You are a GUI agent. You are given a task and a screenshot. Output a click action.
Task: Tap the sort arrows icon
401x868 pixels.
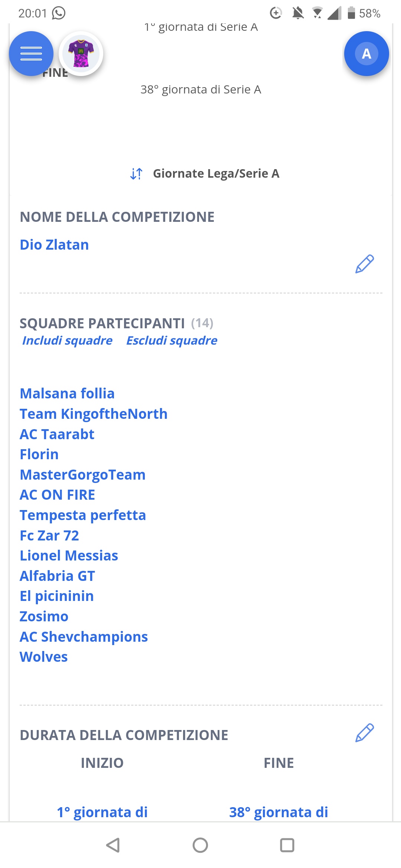click(136, 174)
